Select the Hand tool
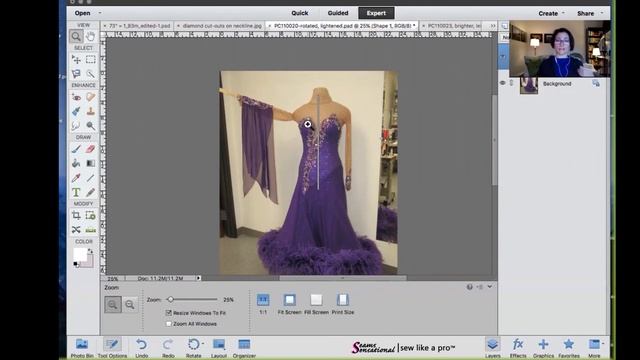This screenshot has height=360, width=640. click(91, 36)
